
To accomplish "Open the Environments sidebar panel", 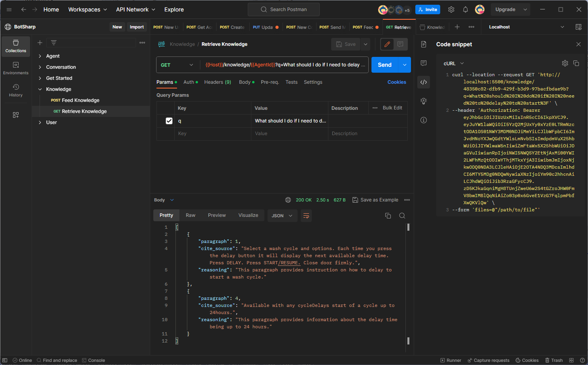I will pos(16,68).
